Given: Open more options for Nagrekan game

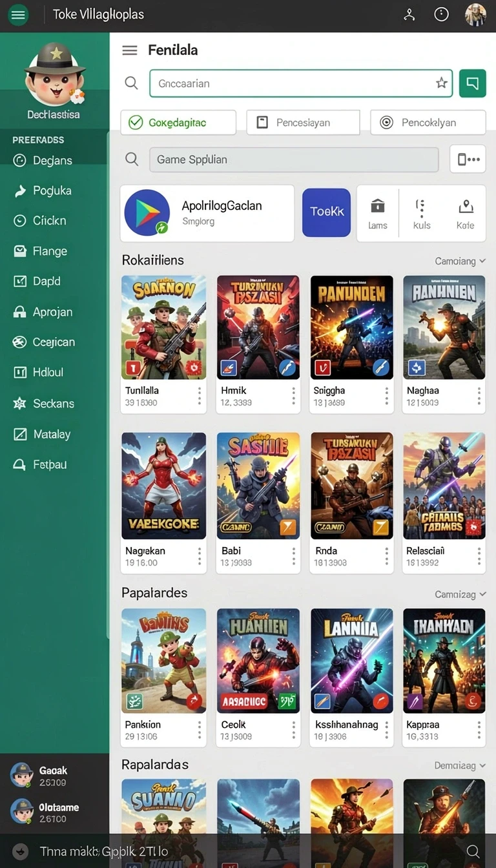Looking at the screenshot, I should 199,556.
